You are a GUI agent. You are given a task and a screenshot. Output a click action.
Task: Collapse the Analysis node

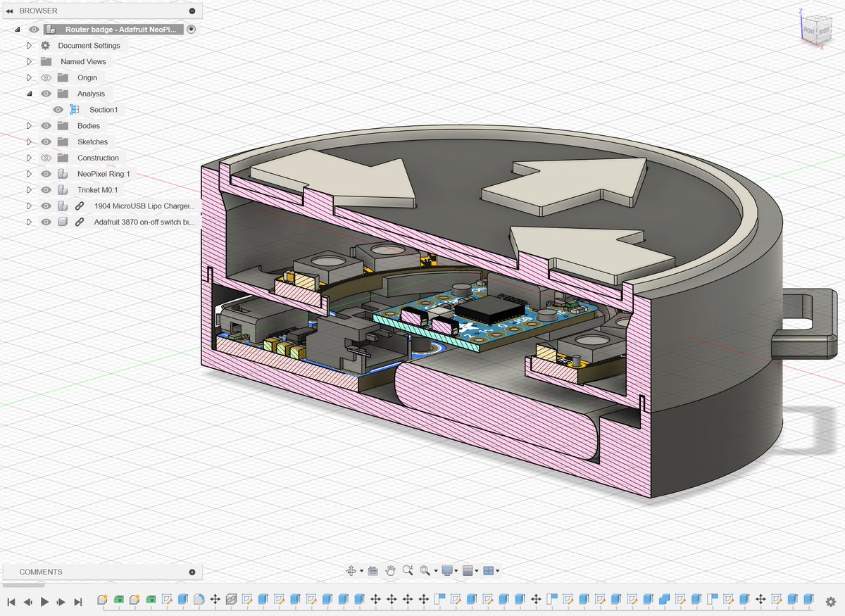(x=30, y=94)
